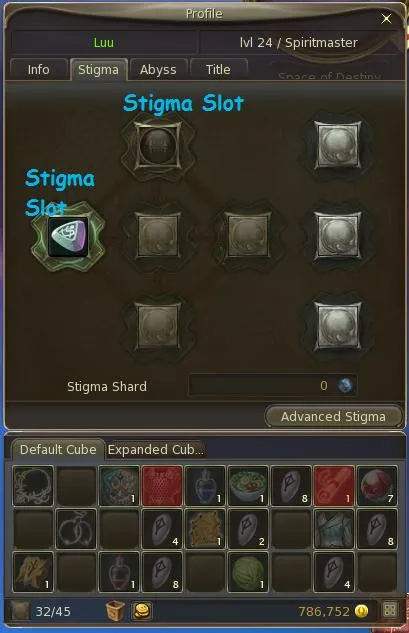This screenshot has width=409, height=633.
Task: Open the gold coins stack icon
Action: click(x=142, y=610)
